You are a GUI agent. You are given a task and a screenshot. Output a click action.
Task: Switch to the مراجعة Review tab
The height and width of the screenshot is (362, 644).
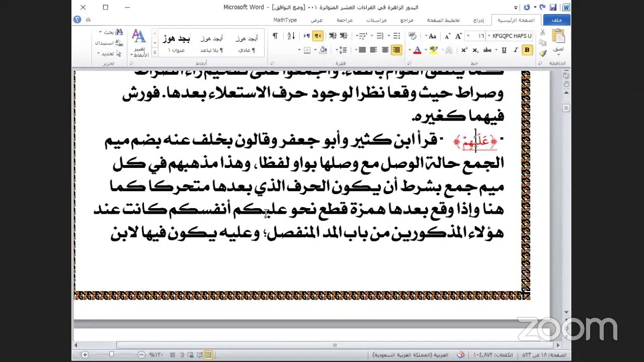tap(345, 20)
